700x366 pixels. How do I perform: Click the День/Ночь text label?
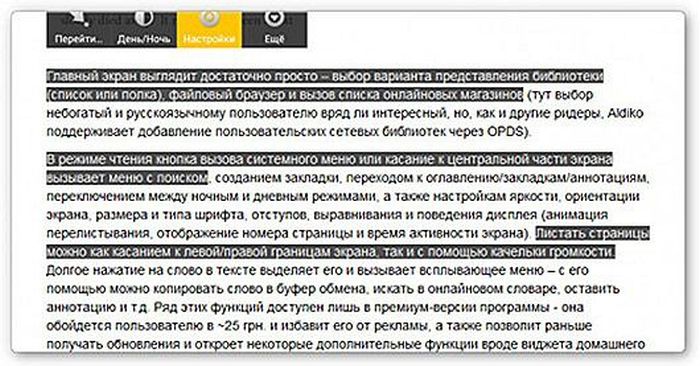(x=144, y=39)
